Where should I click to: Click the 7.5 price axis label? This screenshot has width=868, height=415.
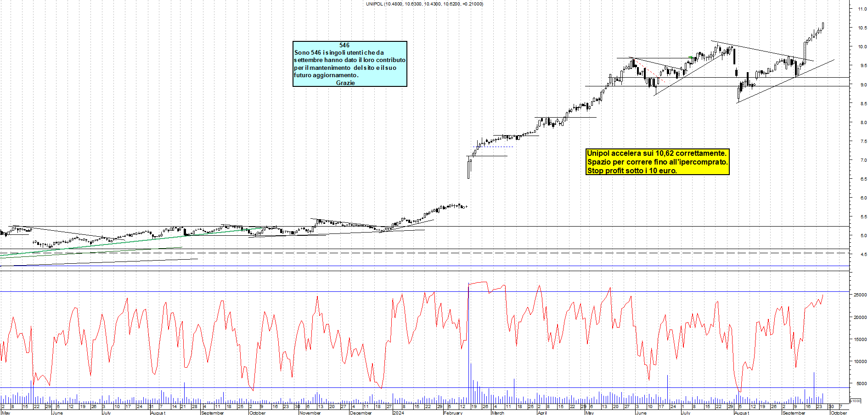(863, 142)
